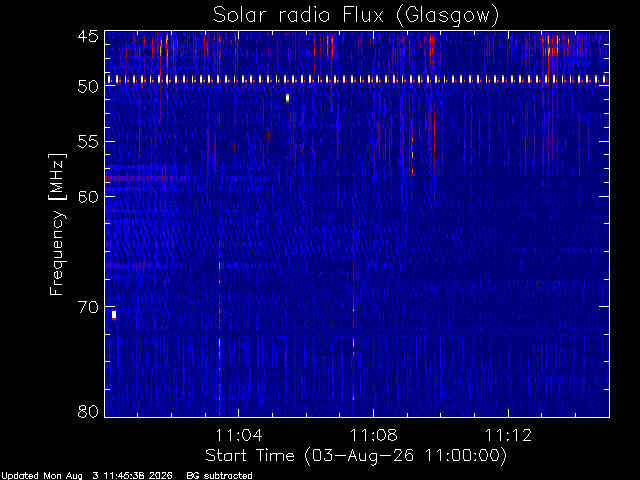Click the 70 frequency axis label
Viewport: 640px width, 480px height.
88,307
